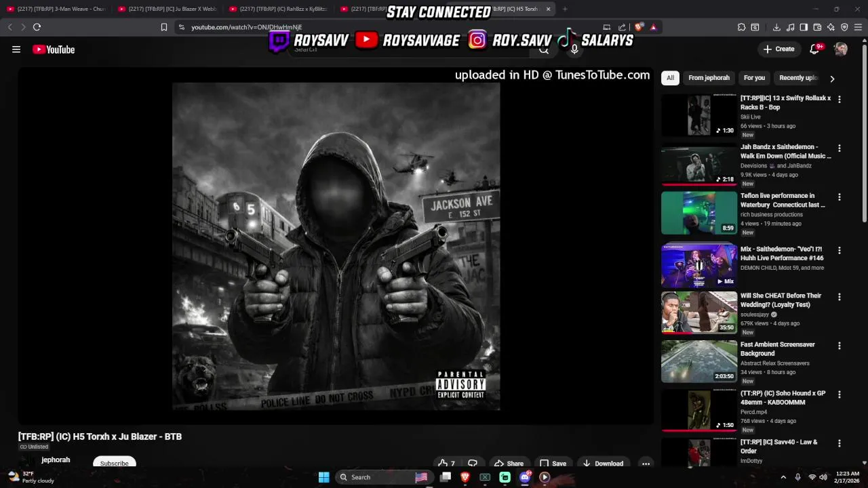Open Discord from the taskbar

click(x=525, y=477)
